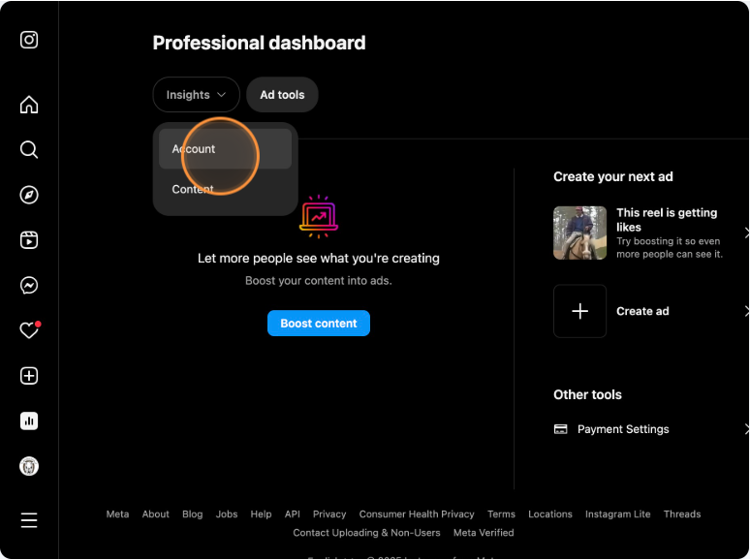Image resolution: width=750 pixels, height=560 pixels.
Task: Open Reels from the sidebar
Action: [x=29, y=240]
